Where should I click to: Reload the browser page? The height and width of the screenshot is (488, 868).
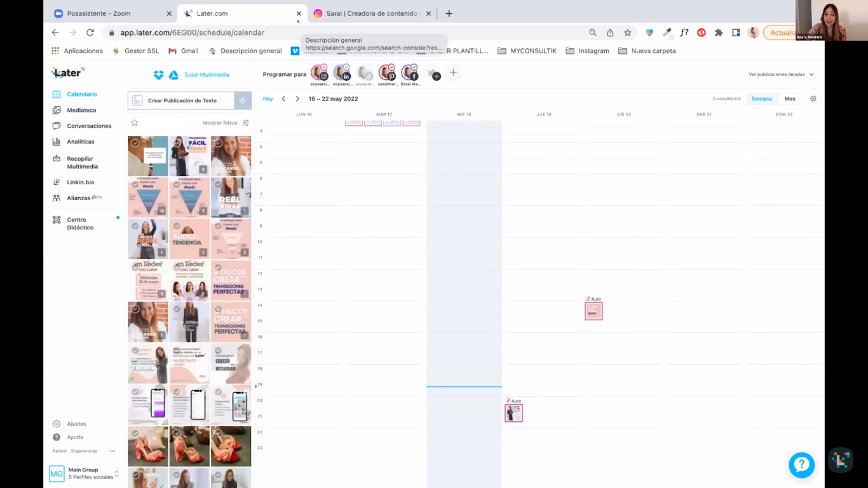pos(90,32)
